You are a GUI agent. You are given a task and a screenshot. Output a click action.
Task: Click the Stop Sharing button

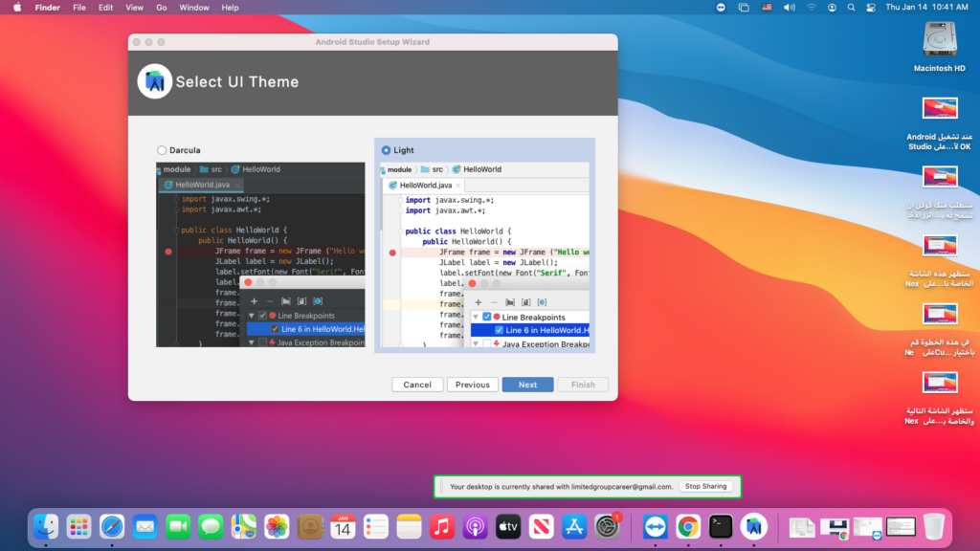[705, 486]
